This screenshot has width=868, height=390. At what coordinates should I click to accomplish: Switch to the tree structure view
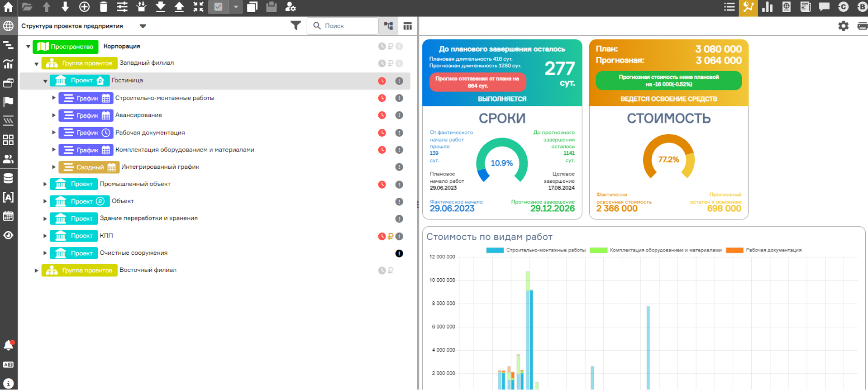tap(388, 26)
